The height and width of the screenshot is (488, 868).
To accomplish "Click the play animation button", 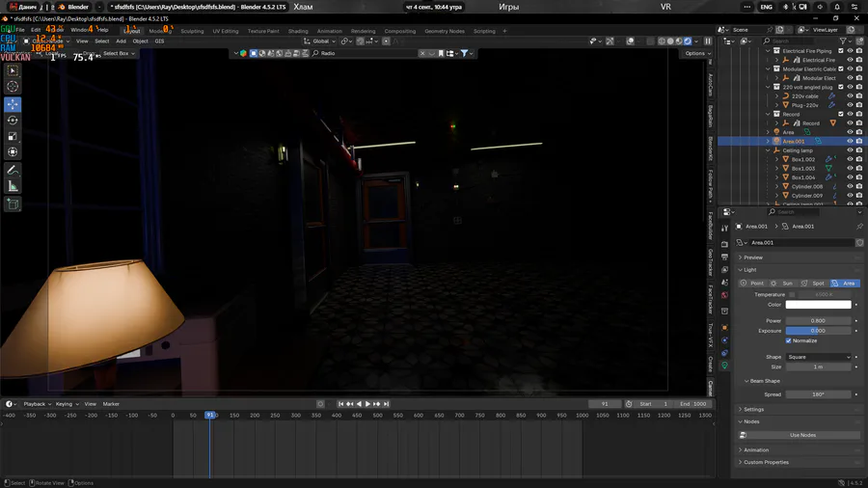I will pyautogui.click(x=367, y=404).
